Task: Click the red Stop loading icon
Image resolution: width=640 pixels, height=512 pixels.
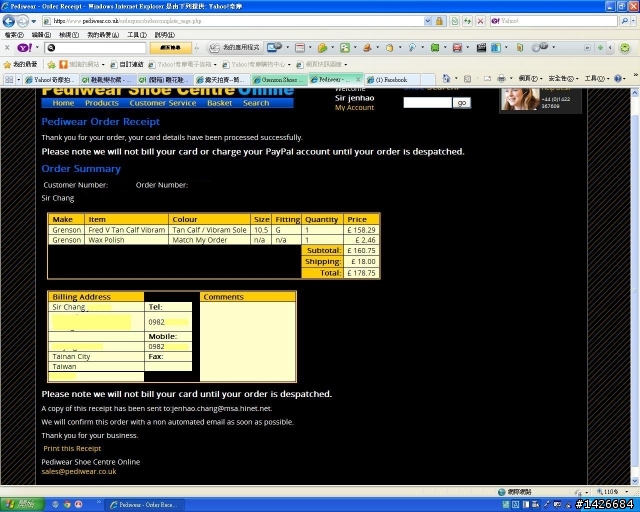Action: (480, 21)
